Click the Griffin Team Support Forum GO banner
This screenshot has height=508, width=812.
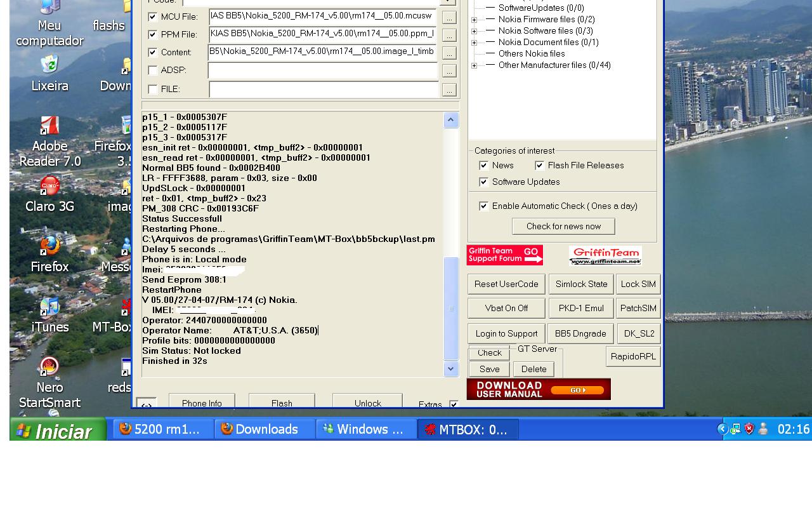pos(505,255)
